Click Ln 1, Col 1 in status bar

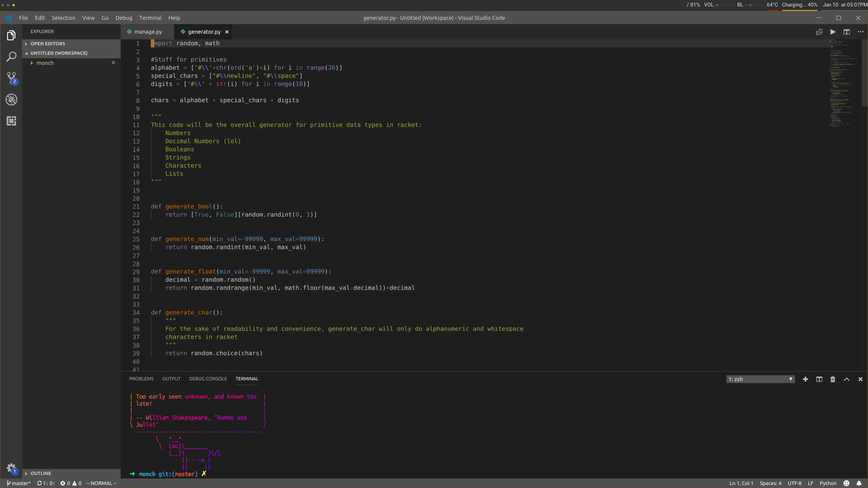click(x=741, y=483)
